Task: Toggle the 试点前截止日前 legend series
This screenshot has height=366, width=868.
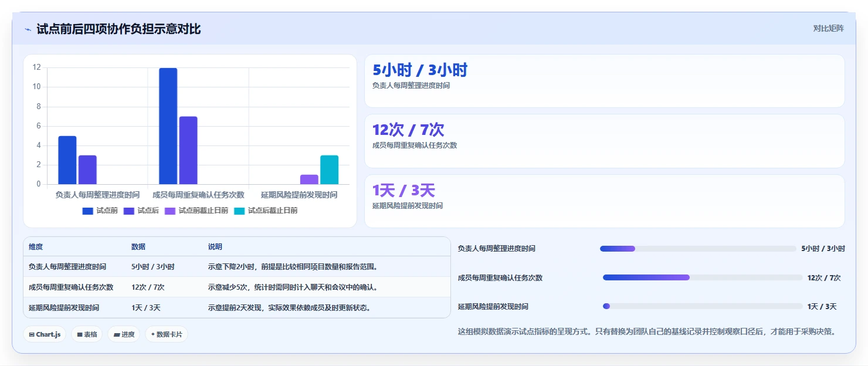Action: point(196,211)
